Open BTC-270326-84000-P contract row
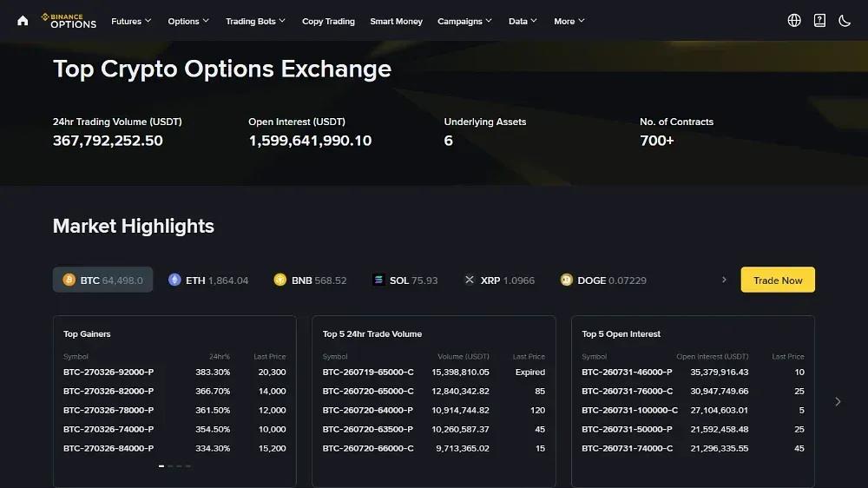The image size is (868, 488). point(174,448)
